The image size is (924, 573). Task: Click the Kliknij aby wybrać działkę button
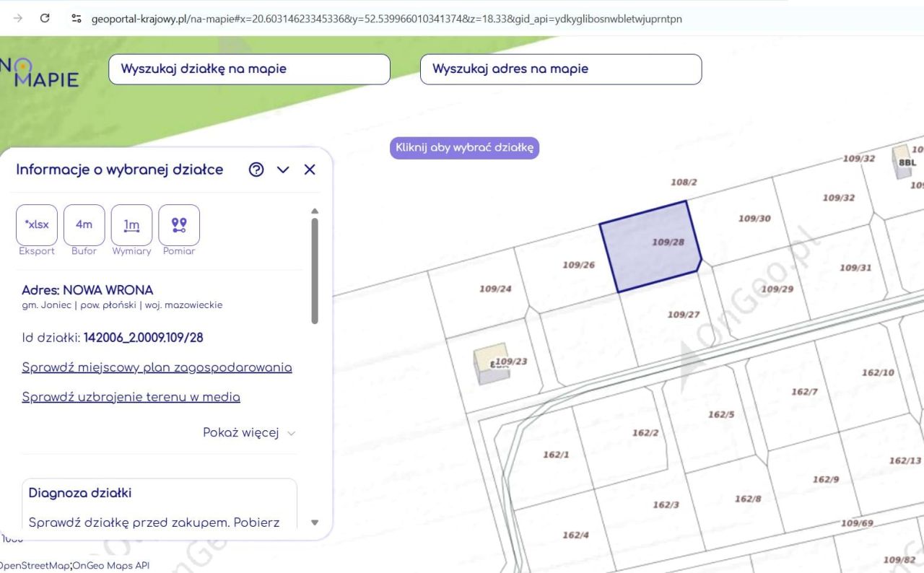tap(464, 148)
